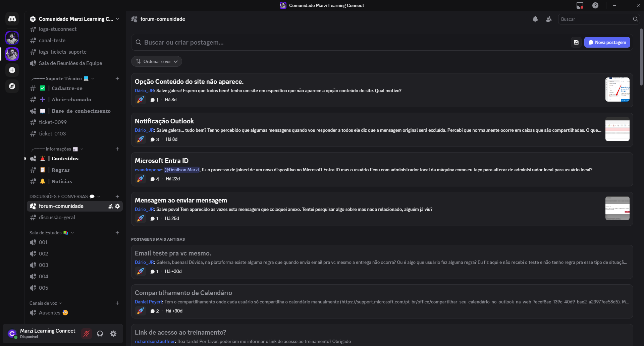Open user settings gear in bottom panel

[113, 334]
